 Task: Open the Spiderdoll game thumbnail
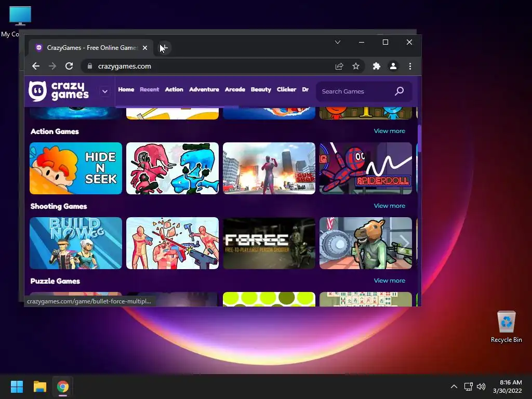pos(366,168)
